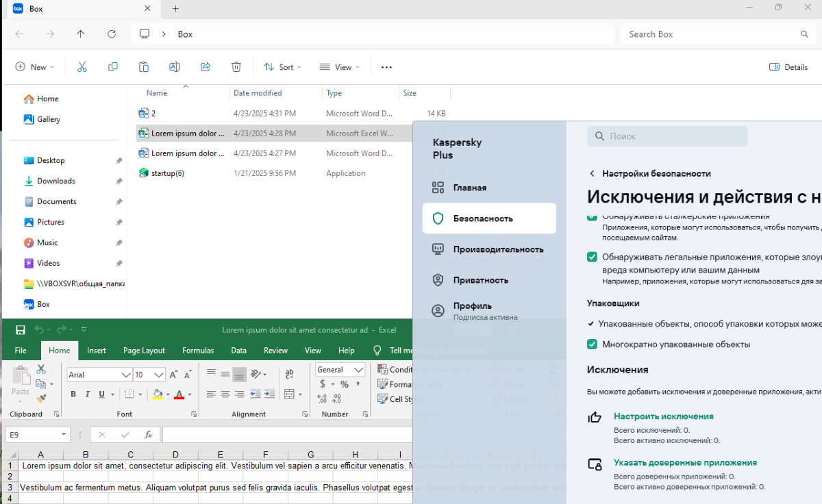This screenshot has width=822, height=504.
Task: Open Customize Quick Access Toolbar dropdown
Action: (x=84, y=330)
